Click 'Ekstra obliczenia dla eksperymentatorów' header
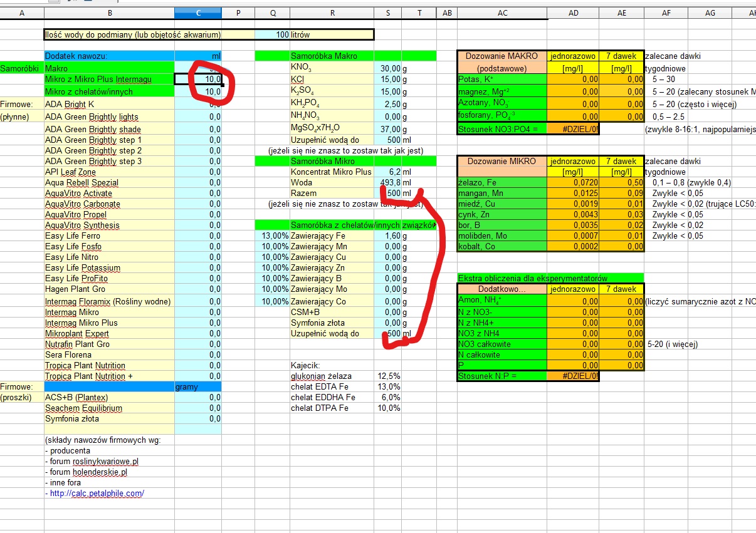 (x=550, y=278)
